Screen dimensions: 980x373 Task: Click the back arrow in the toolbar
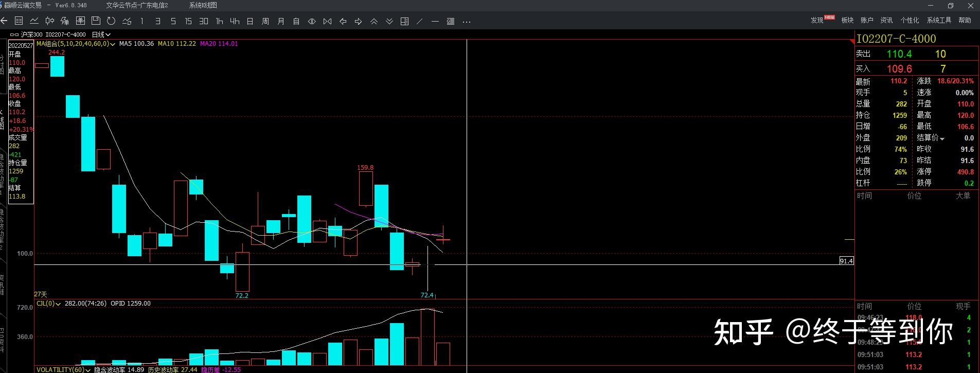(x=4, y=21)
